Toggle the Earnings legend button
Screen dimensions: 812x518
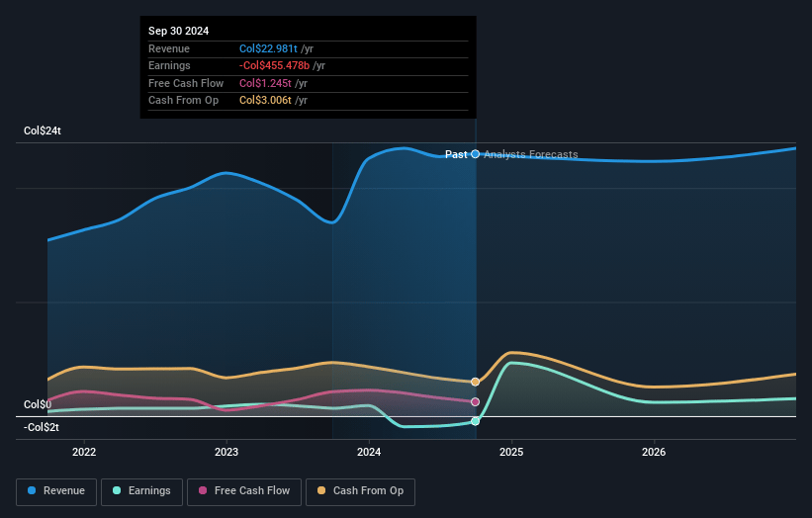coord(141,491)
